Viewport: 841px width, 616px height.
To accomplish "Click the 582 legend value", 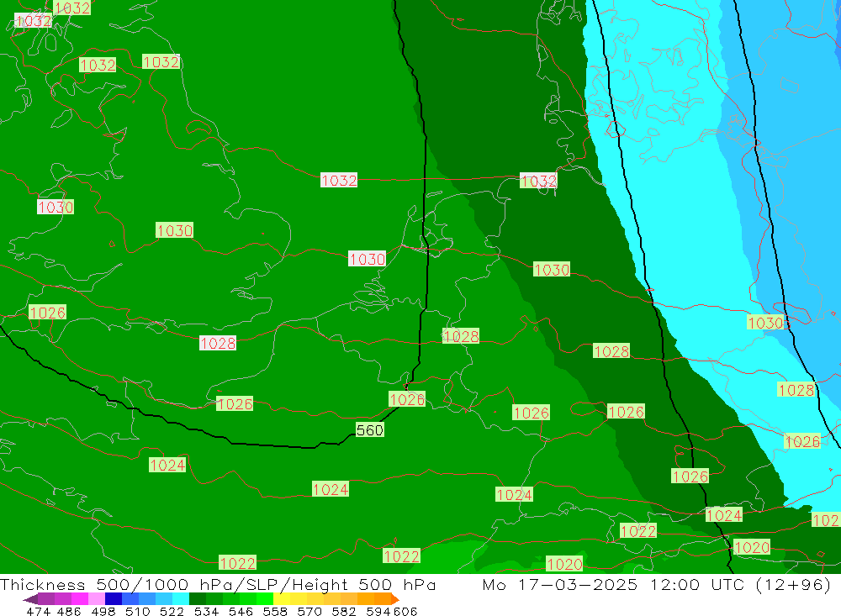I will (343, 611).
